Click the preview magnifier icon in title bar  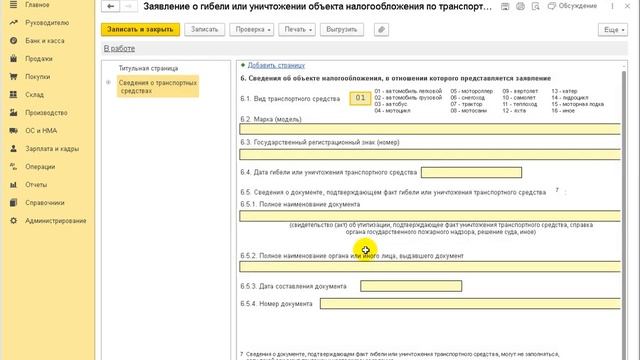point(536,6)
